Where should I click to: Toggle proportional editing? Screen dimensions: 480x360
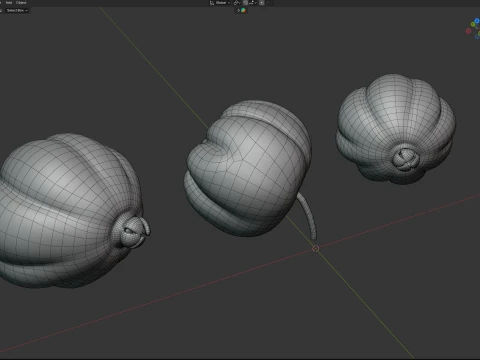pyautogui.click(x=262, y=3)
